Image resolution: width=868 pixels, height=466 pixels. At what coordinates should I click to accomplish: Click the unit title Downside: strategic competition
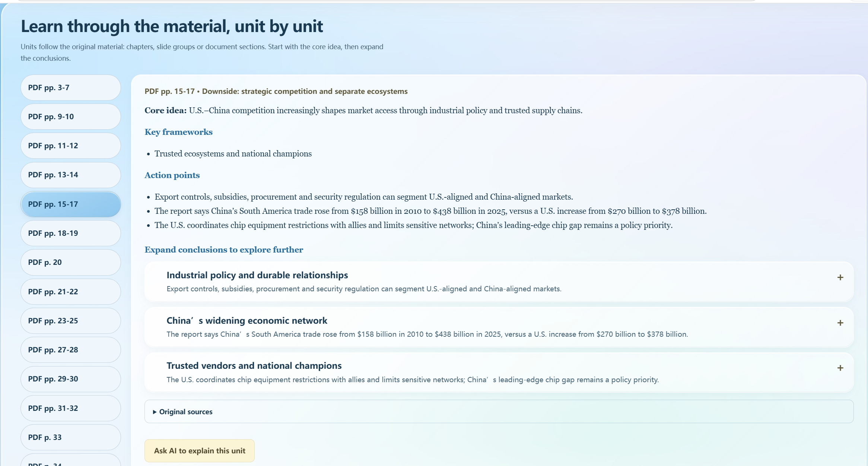point(305,92)
